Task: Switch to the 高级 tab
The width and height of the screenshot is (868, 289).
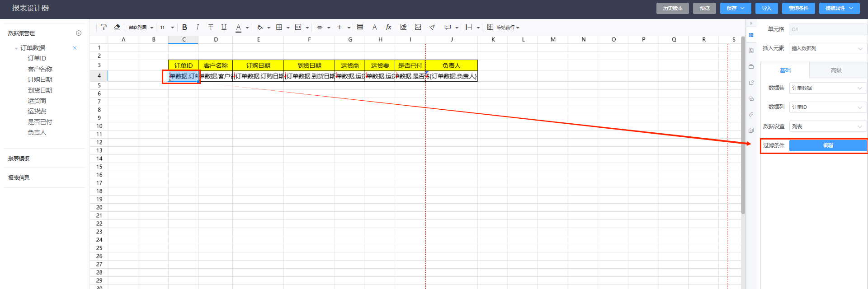Action: (x=836, y=70)
